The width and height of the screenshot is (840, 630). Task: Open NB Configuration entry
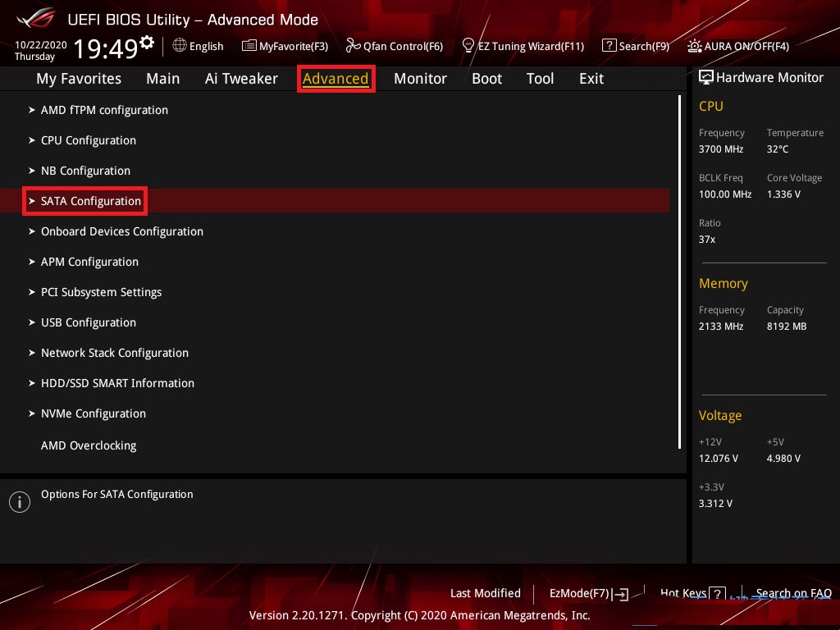(85, 171)
